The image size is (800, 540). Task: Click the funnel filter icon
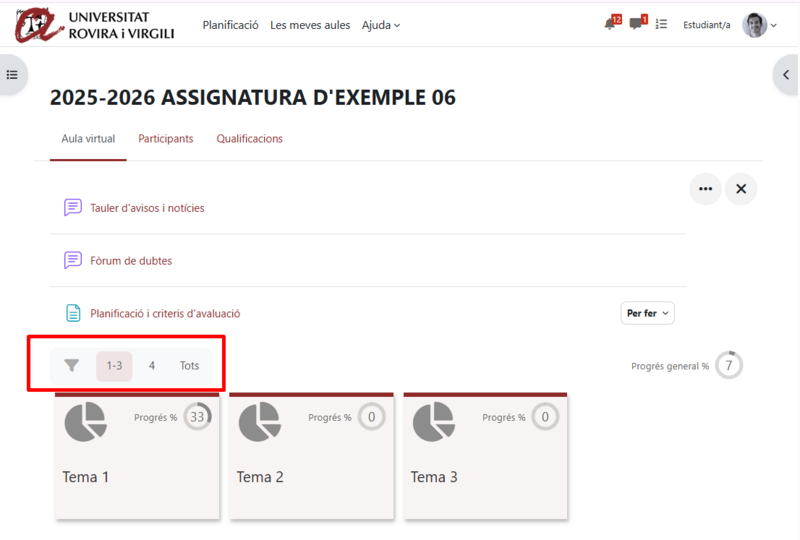(x=72, y=366)
